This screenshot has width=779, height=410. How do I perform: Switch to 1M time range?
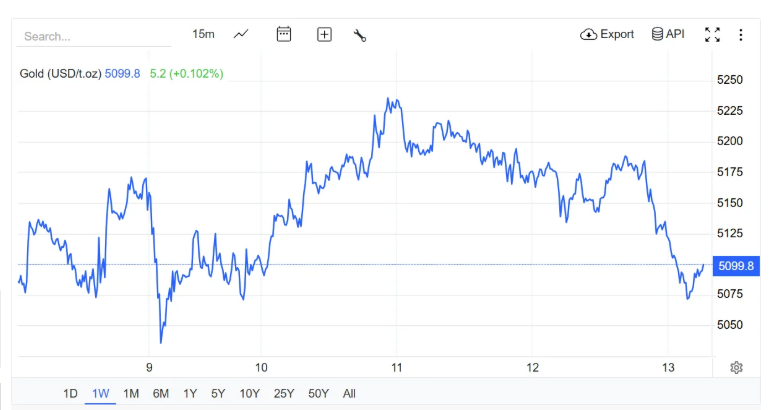click(131, 393)
